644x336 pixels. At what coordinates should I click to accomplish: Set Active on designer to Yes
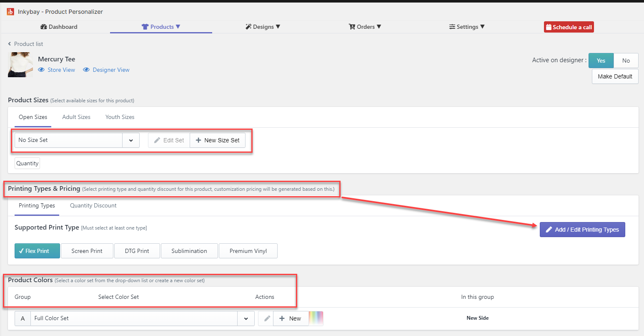[601, 61]
